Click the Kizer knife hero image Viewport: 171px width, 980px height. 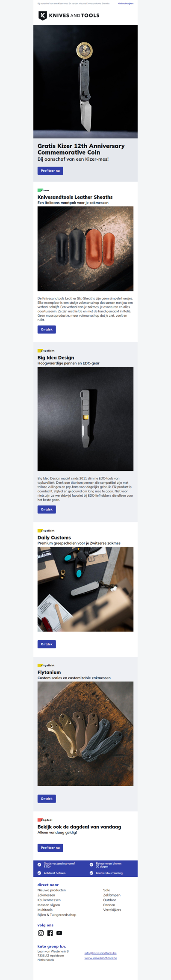85,81
